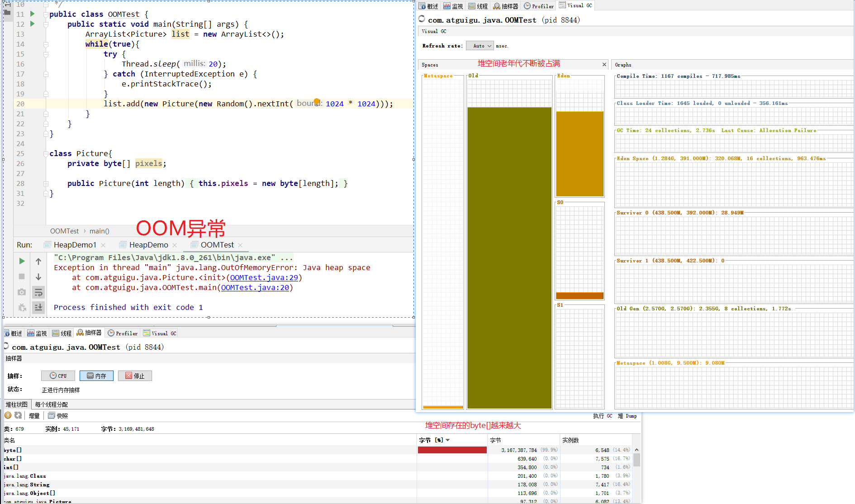Select 堆柱状图 heap histogram subtab
The height and width of the screenshot is (504, 855).
[x=17, y=404]
